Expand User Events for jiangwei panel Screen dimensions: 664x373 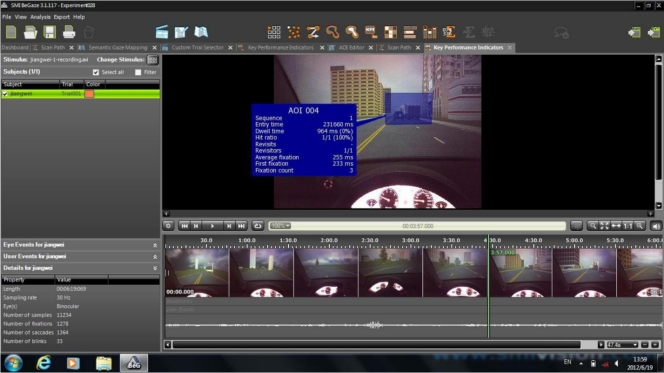pos(155,257)
